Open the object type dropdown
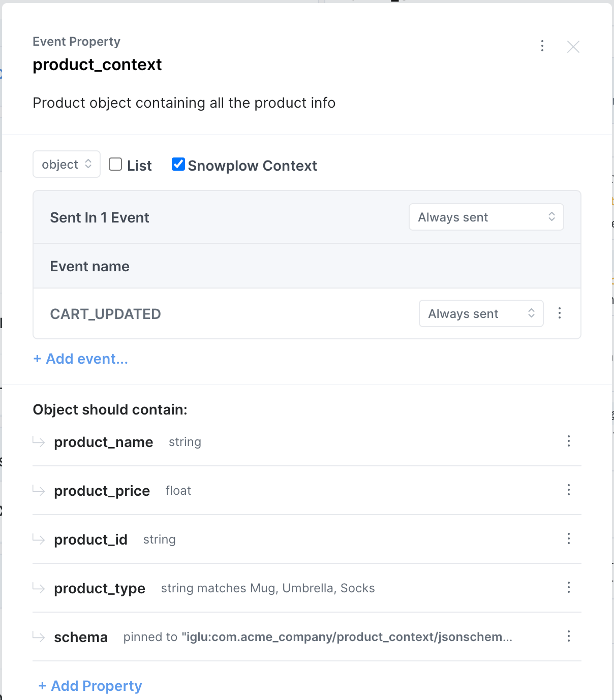The width and height of the screenshot is (614, 700). pos(67,164)
